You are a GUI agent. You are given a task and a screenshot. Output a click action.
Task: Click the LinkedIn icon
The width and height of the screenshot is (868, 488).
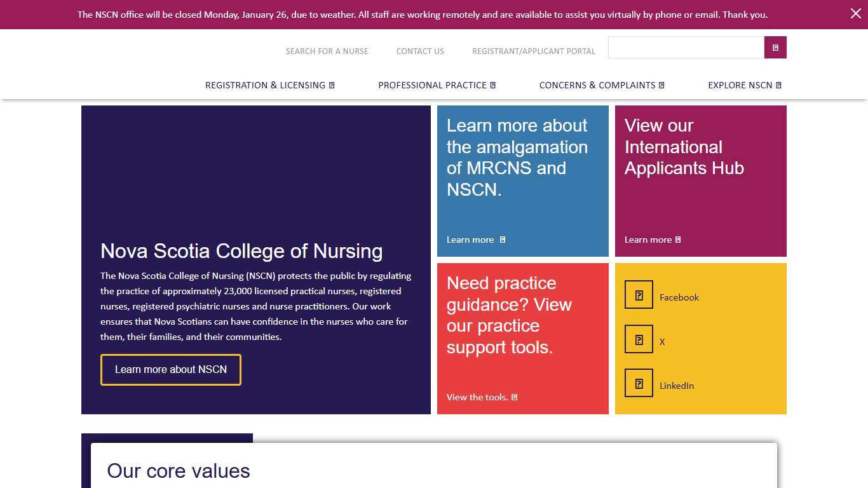click(639, 383)
